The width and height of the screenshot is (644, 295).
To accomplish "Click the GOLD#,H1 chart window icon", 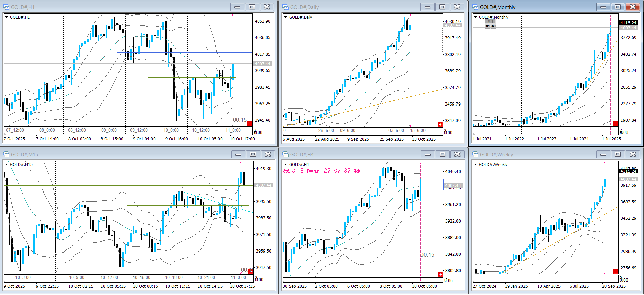I will pyautogui.click(x=6, y=7).
